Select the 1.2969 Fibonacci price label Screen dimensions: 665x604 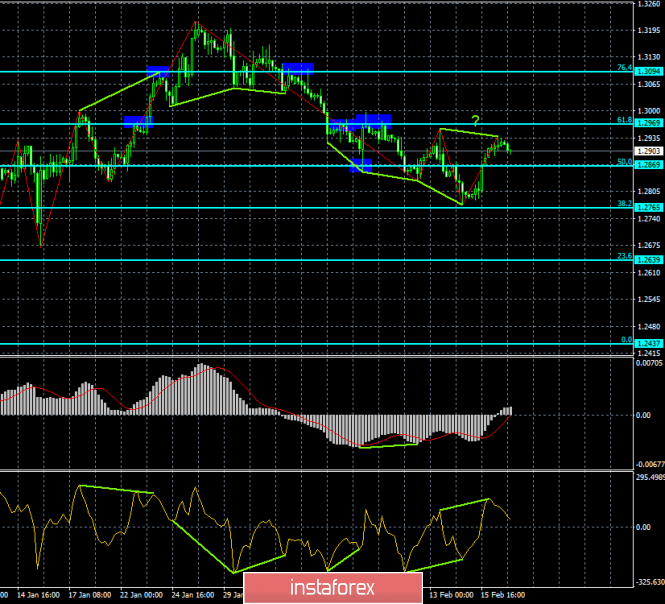coord(649,123)
